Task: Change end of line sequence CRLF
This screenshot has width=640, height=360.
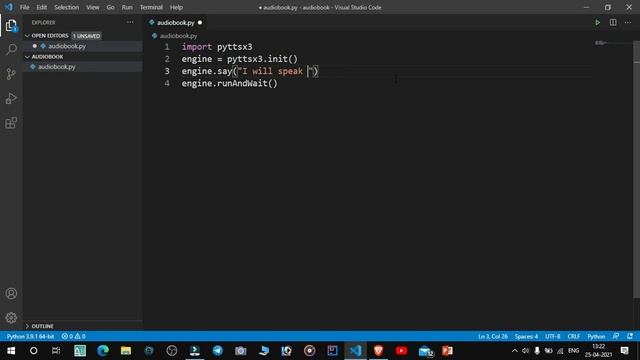Action: click(x=573, y=336)
